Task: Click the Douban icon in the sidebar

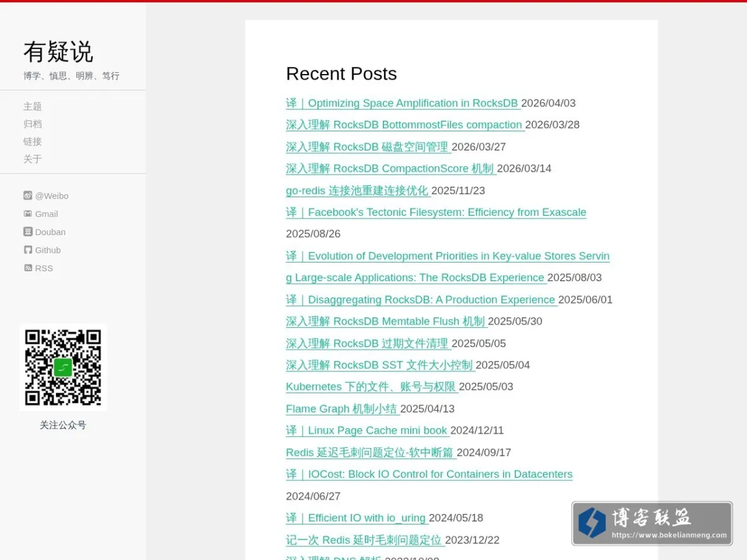Action: pyautogui.click(x=28, y=231)
